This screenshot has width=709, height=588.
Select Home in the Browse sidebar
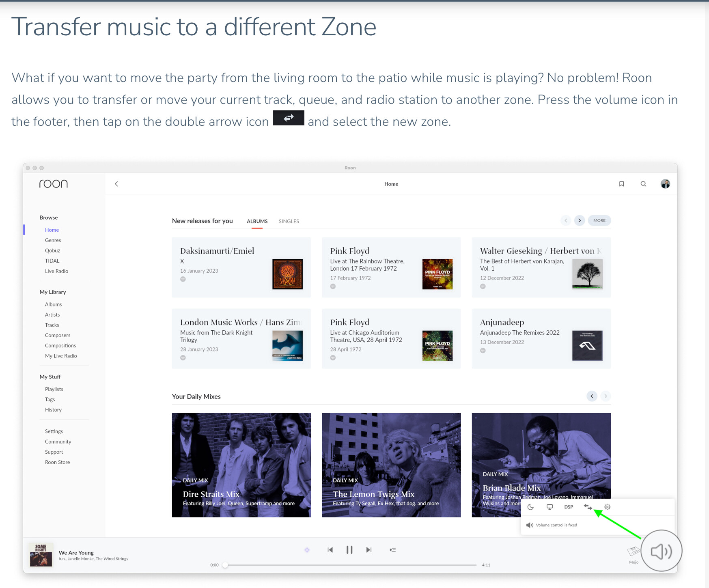coord(52,230)
